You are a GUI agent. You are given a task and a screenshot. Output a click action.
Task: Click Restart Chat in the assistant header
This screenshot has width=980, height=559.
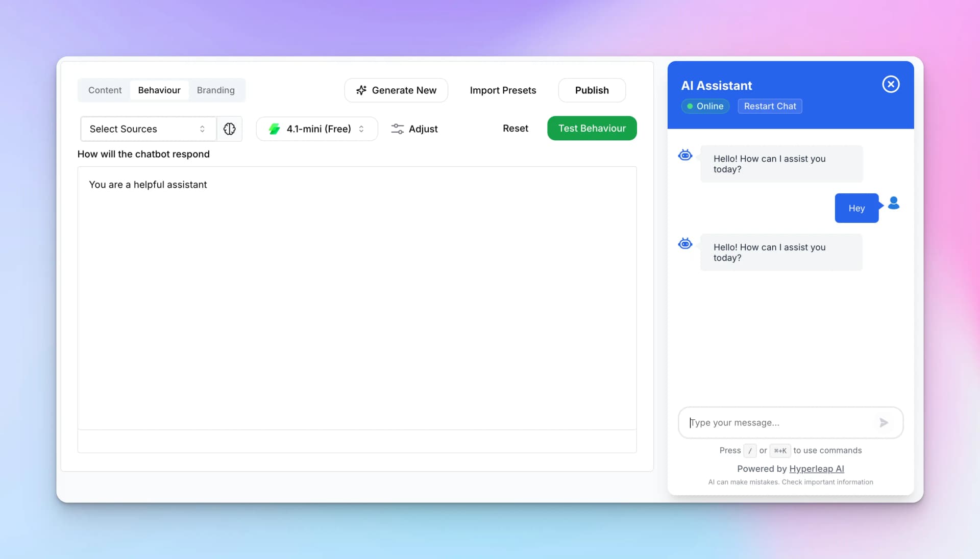[770, 106]
